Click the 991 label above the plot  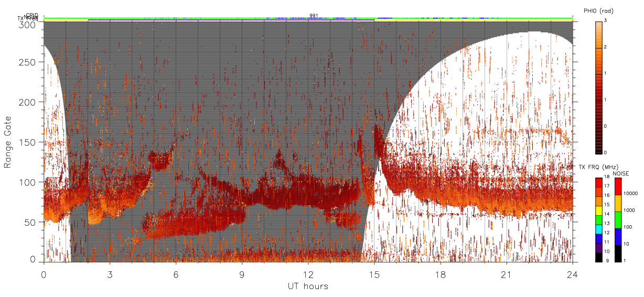pos(314,15)
